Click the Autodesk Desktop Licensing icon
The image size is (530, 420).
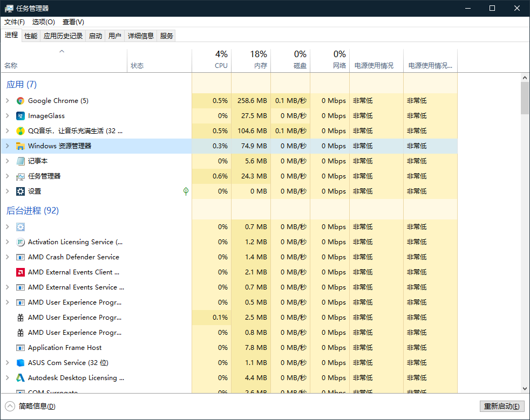[20, 377]
